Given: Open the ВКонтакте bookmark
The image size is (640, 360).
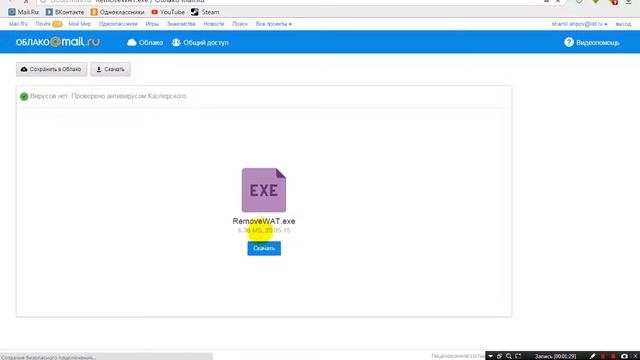Looking at the screenshot, I should tap(65, 12).
